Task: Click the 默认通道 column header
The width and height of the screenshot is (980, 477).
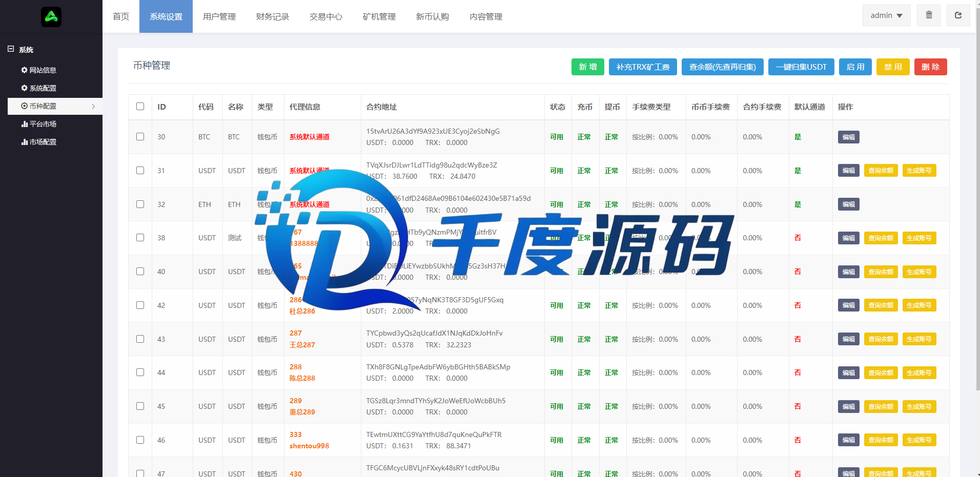Action: 810,107
